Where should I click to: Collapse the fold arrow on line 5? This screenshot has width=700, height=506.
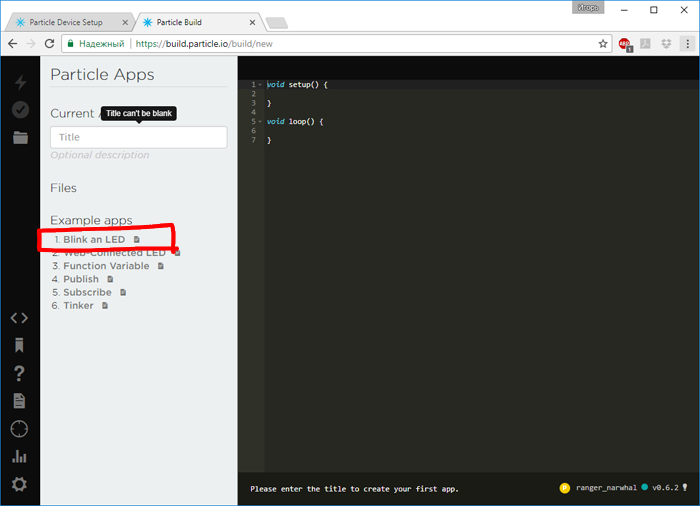[260, 121]
